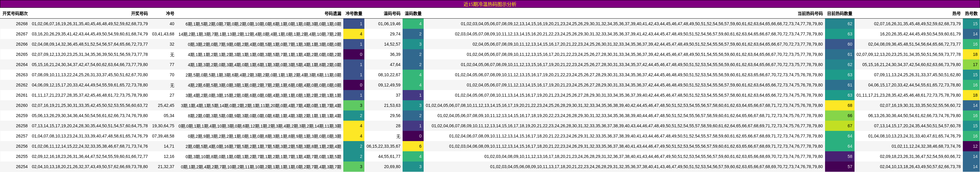Select the 开奖号码 column header

click(139, 14)
